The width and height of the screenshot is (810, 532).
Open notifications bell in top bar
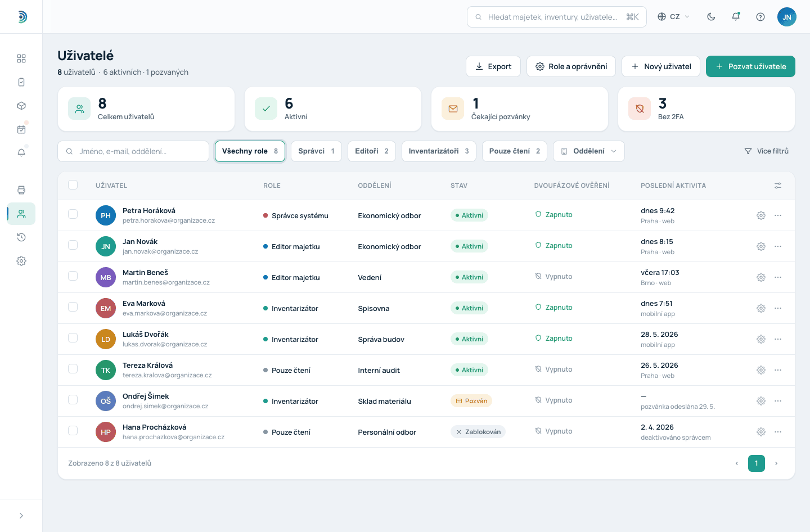(x=736, y=17)
